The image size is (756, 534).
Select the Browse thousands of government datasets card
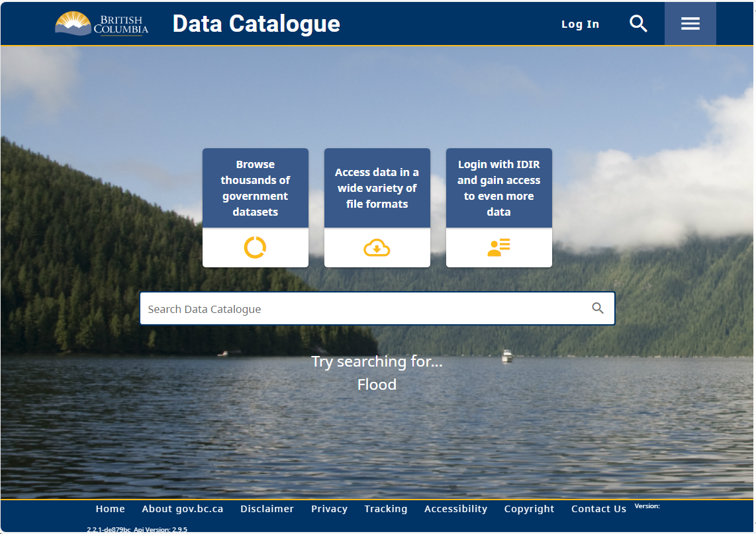[x=255, y=189]
